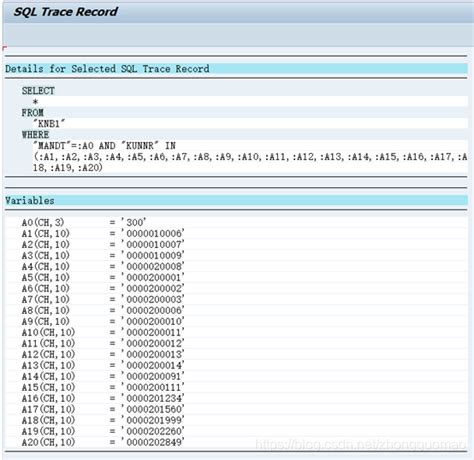Click value '0000010006' for variable A1
Viewport: 474px width, 460px height.
153,233
